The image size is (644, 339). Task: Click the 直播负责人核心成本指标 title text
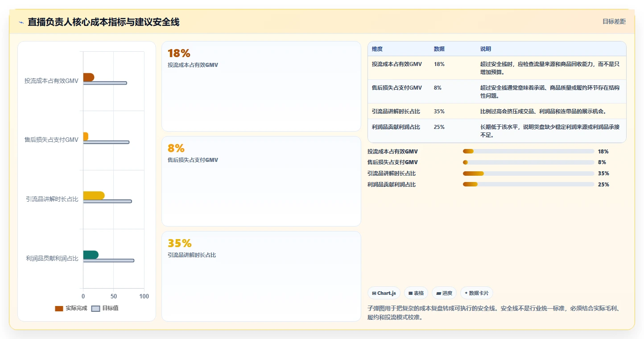[103, 22]
